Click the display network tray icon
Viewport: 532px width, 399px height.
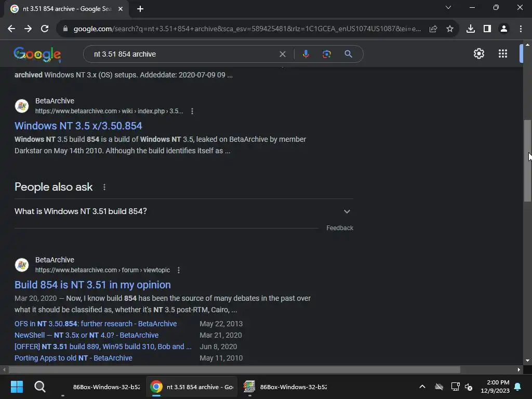point(455,387)
